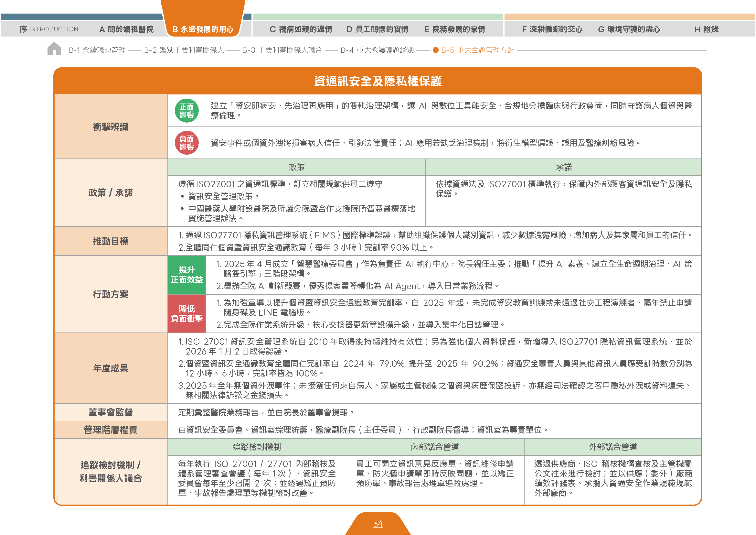Viewport: 756px width, 535px height.
Task: Go to the D 員工關懷的實情 tab
Action: [377, 29]
